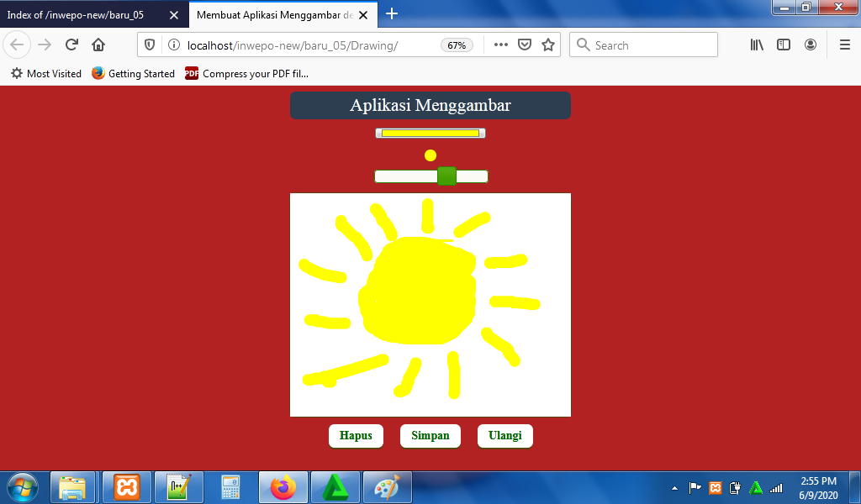The image size is (861, 504).
Task: Click XAMPP icon in system tray
Action: click(715, 487)
